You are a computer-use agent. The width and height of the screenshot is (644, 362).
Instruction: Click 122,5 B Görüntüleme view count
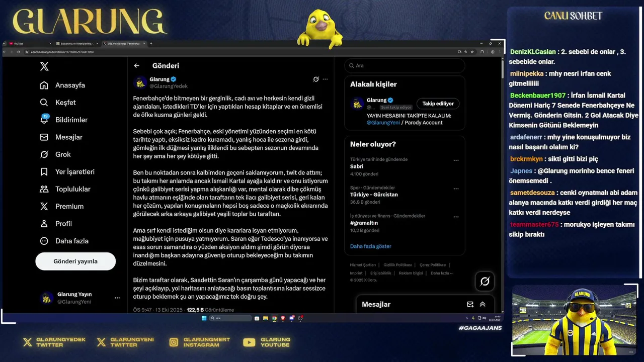pos(210,310)
